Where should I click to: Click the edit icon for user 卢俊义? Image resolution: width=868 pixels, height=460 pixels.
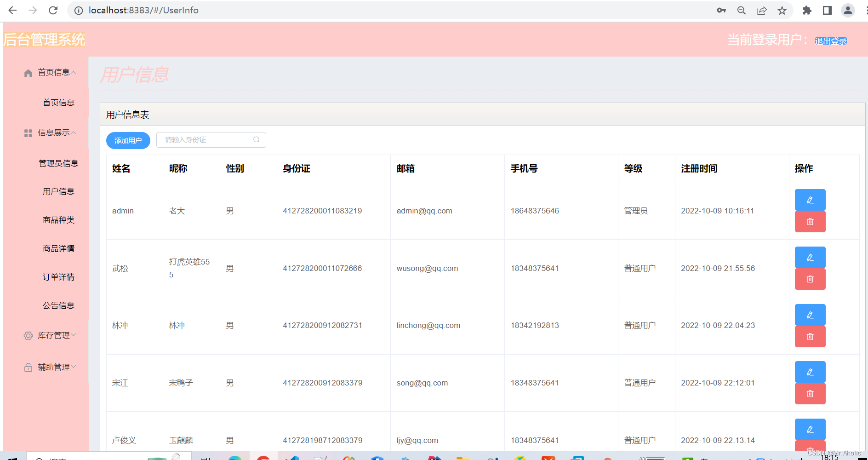coord(810,429)
